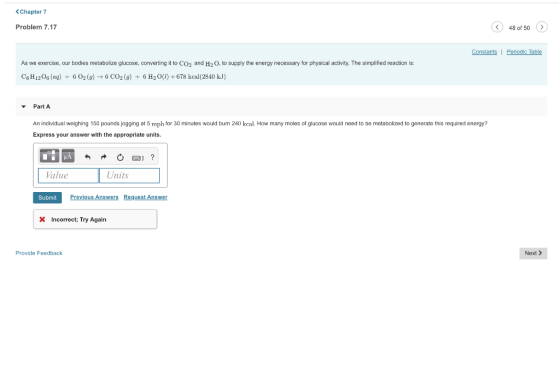Click 'Express your answer with the appropriate units.'

click(97, 135)
